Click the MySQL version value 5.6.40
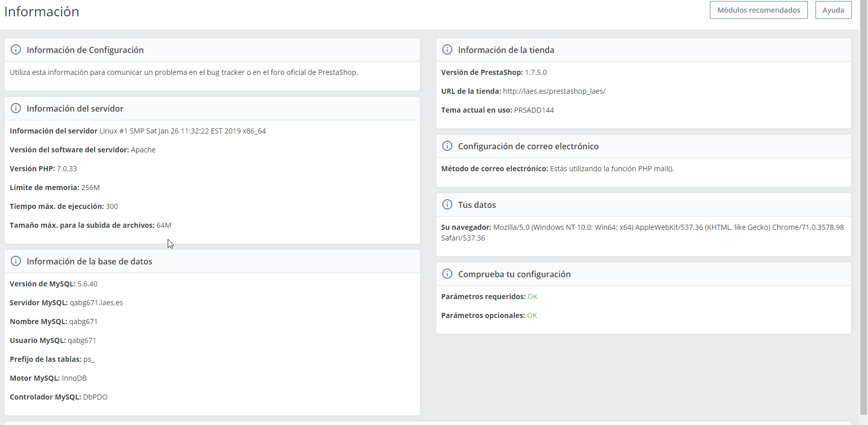Screen dimensions: 868x425 [x=87, y=284]
